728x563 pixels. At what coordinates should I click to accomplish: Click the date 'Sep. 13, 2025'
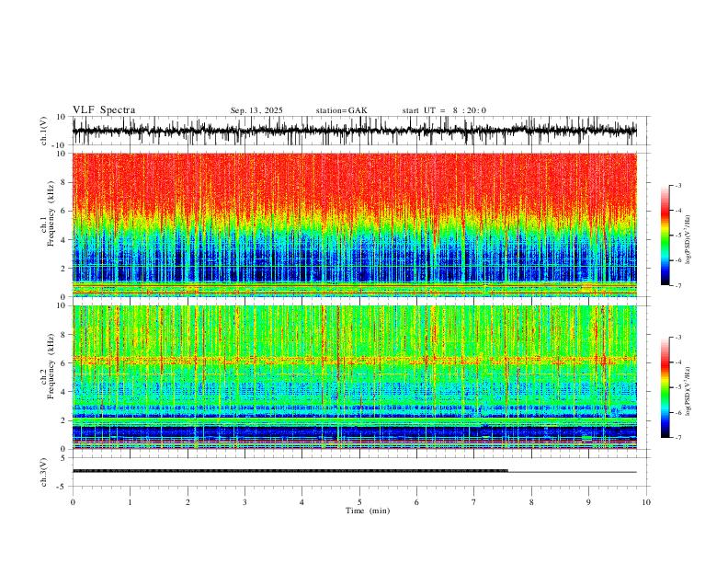(256, 110)
